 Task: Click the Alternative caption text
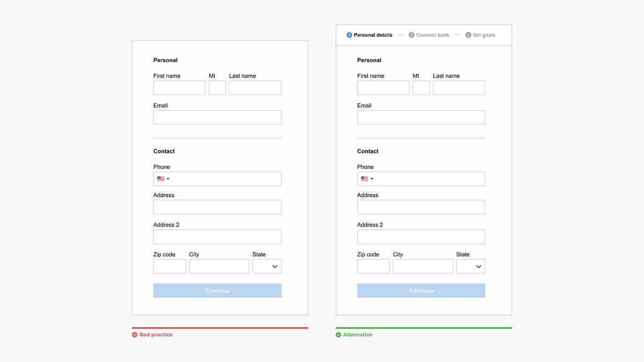coord(358,335)
